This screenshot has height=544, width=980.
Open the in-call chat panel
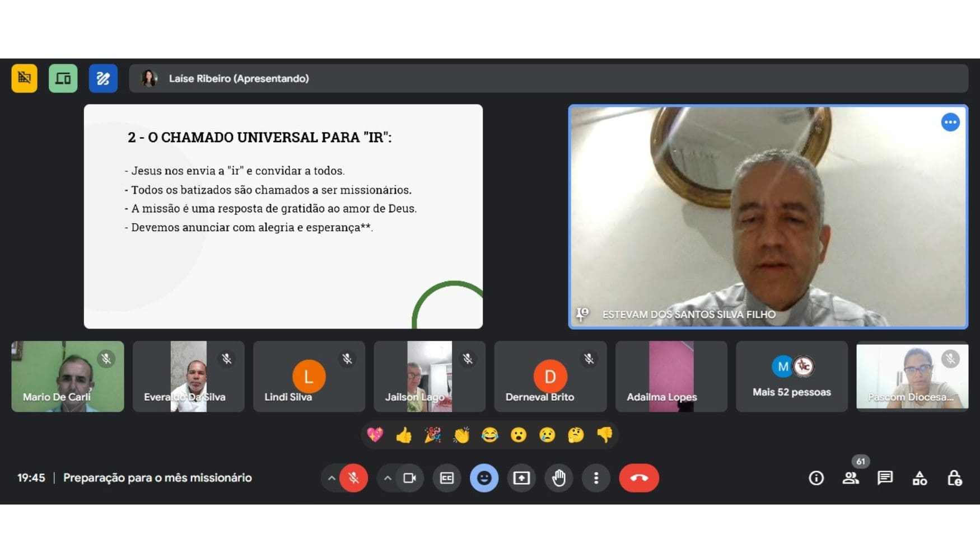tap(885, 478)
